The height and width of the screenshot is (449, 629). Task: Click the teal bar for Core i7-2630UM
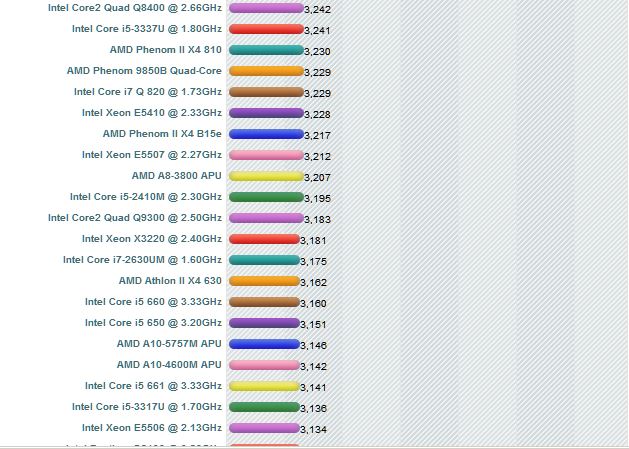[x=264, y=260]
